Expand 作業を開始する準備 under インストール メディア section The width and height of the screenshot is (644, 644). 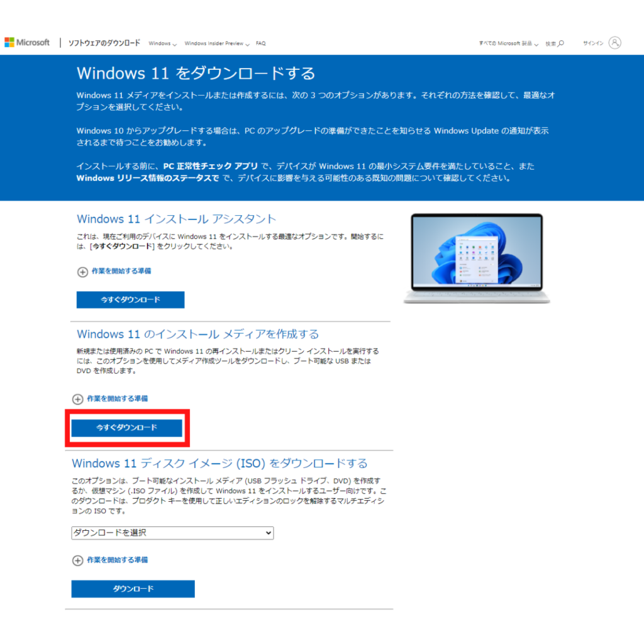tap(110, 398)
